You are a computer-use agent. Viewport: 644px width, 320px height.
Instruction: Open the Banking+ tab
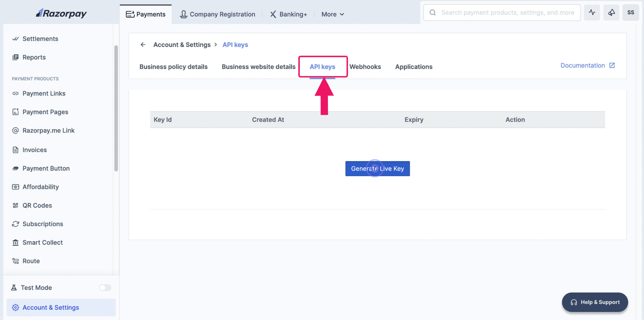pyautogui.click(x=289, y=14)
